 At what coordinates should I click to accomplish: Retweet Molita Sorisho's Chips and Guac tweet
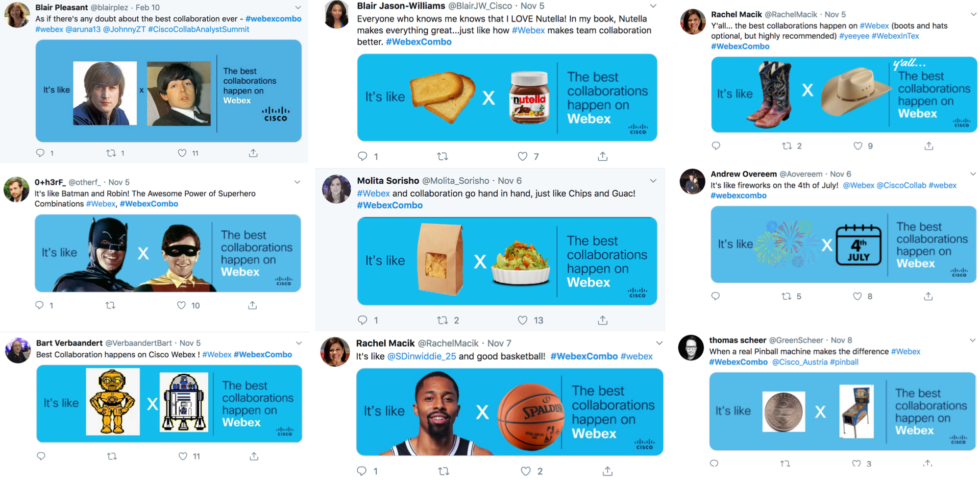443,320
